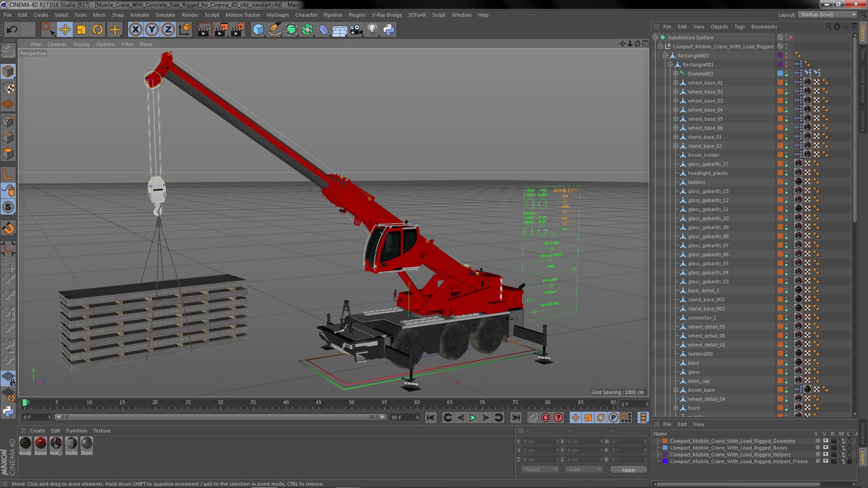This screenshot has width=868, height=488.
Task: Click the Simulate menu item
Action: click(164, 15)
